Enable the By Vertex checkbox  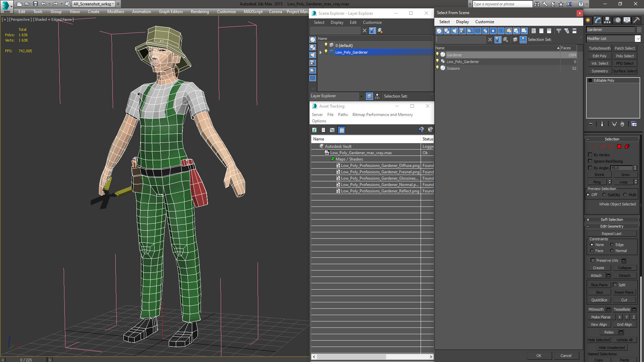pyautogui.click(x=590, y=155)
